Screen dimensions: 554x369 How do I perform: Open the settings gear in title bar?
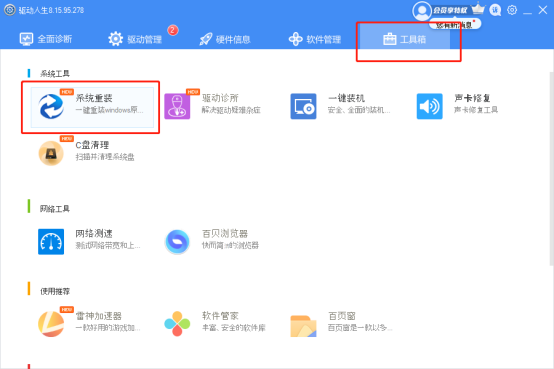[512, 10]
